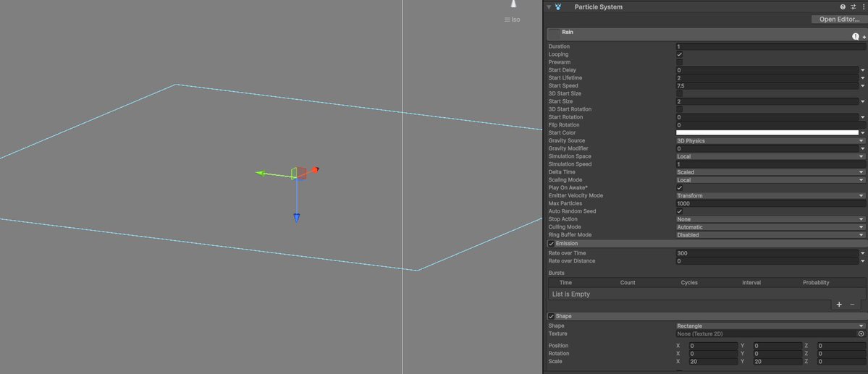This screenshot has height=374, width=868.
Task: Remove a burst with the minus button
Action: tap(852, 305)
